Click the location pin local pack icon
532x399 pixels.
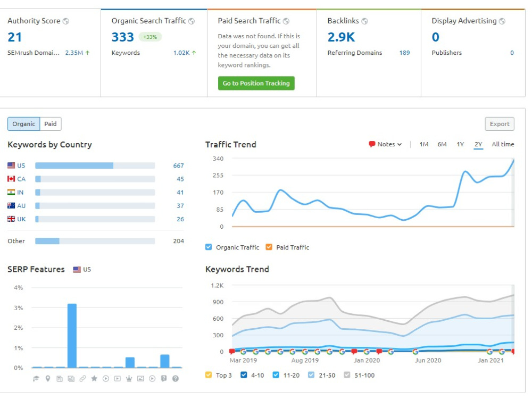(48, 379)
